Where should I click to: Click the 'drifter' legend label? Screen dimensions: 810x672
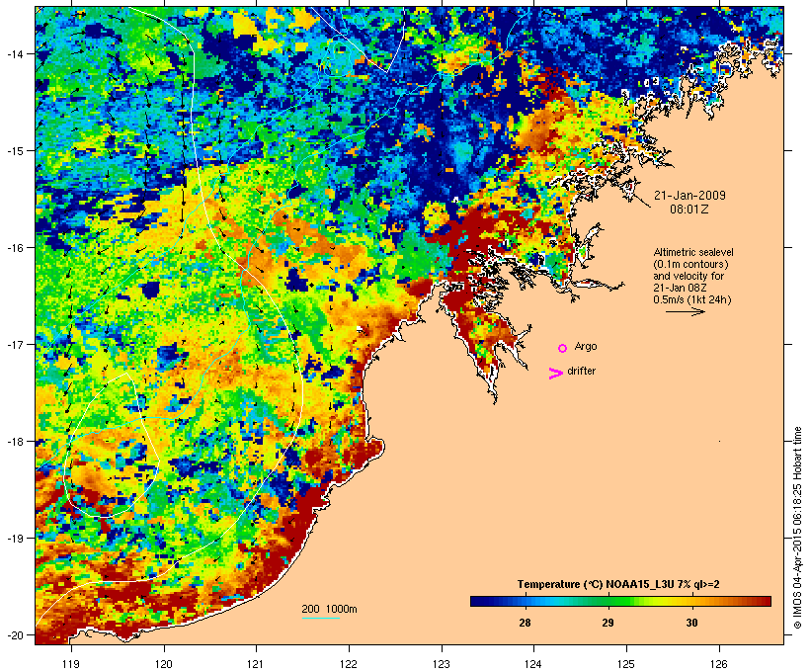pyautogui.click(x=581, y=371)
